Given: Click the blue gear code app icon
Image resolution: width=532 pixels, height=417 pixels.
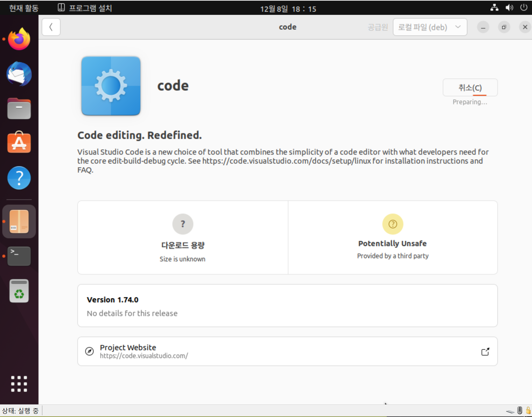Looking at the screenshot, I should tap(111, 86).
